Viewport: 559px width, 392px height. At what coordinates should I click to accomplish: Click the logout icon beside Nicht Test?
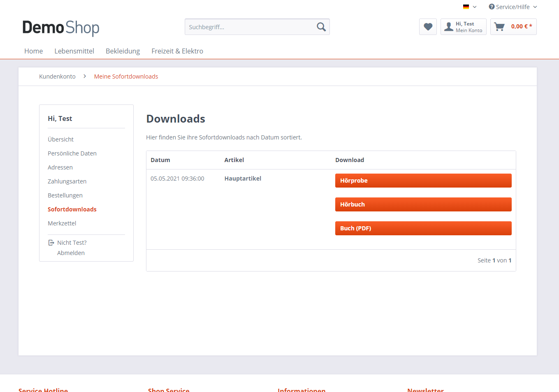(51, 243)
